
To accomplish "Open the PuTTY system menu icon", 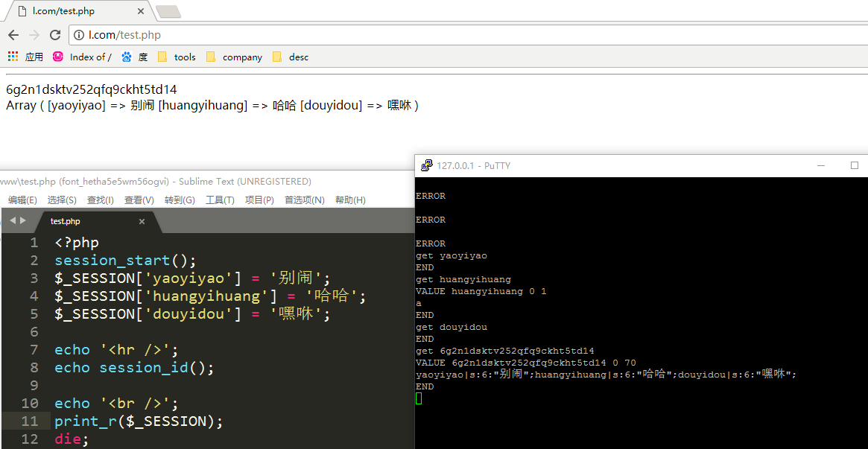I will (426, 165).
